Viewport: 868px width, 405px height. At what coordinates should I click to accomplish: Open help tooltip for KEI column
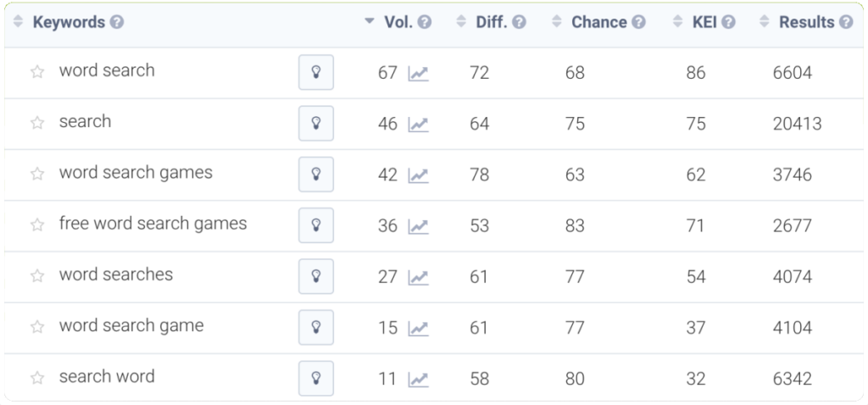pyautogui.click(x=728, y=23)
